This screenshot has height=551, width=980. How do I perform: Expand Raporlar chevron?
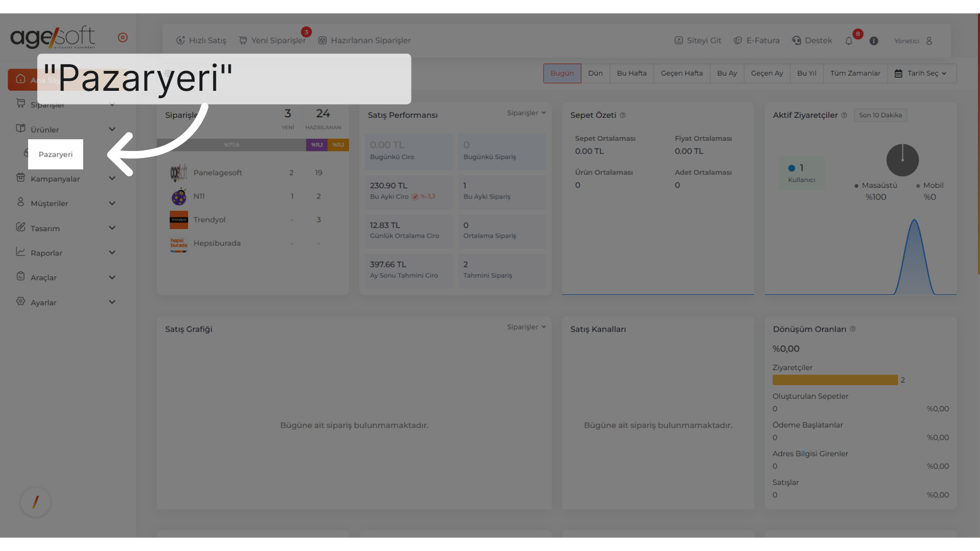pos(112,253)
